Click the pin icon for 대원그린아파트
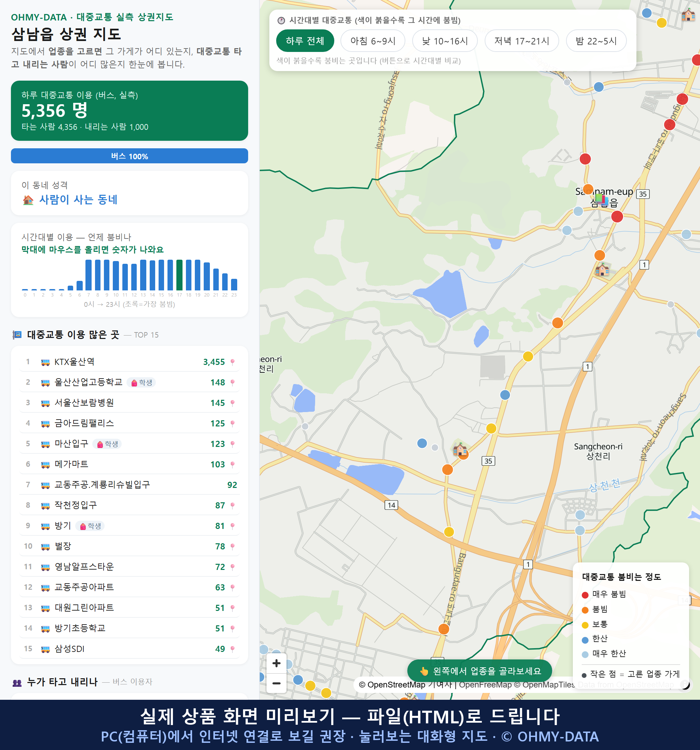Screen dimensions: 700x750 click(232, 608)
